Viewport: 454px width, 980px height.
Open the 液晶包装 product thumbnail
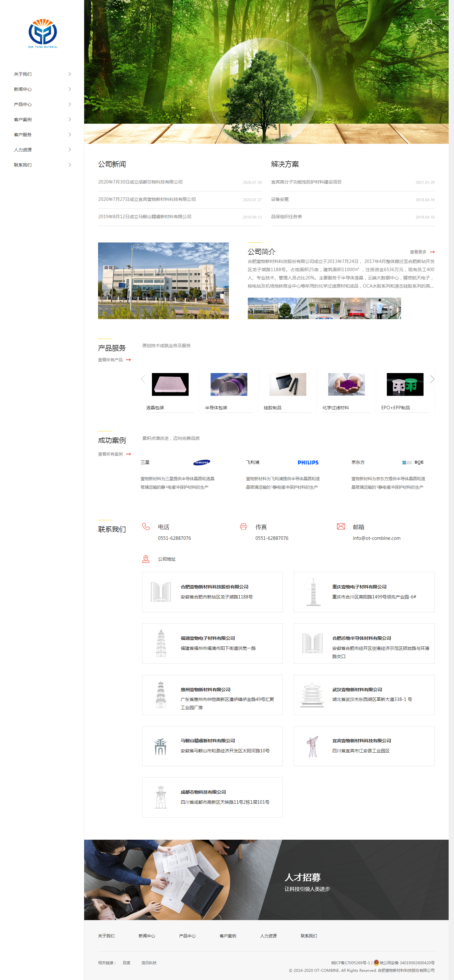170,384
